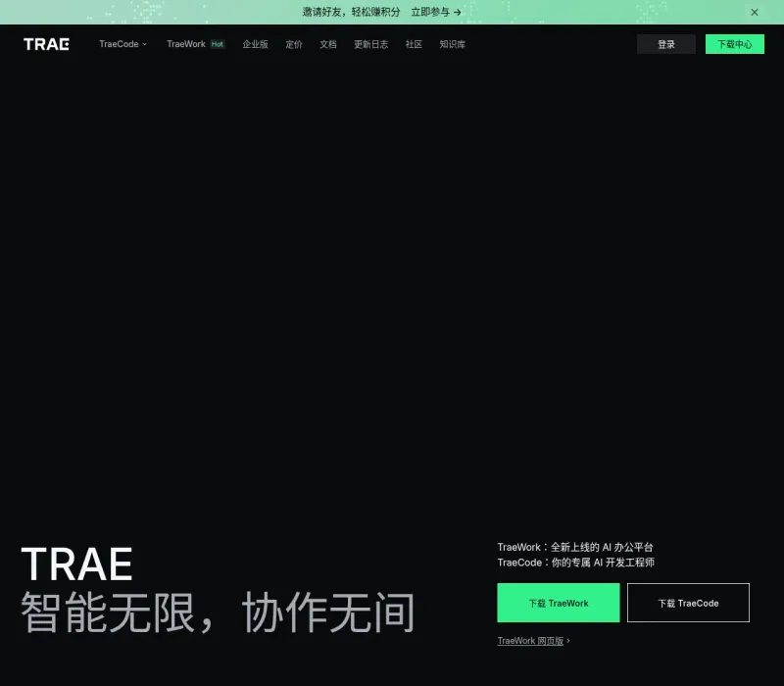Viewport: 784px width, 686px height.
Task: View the 更新日志 changelog
Action: 371,44
